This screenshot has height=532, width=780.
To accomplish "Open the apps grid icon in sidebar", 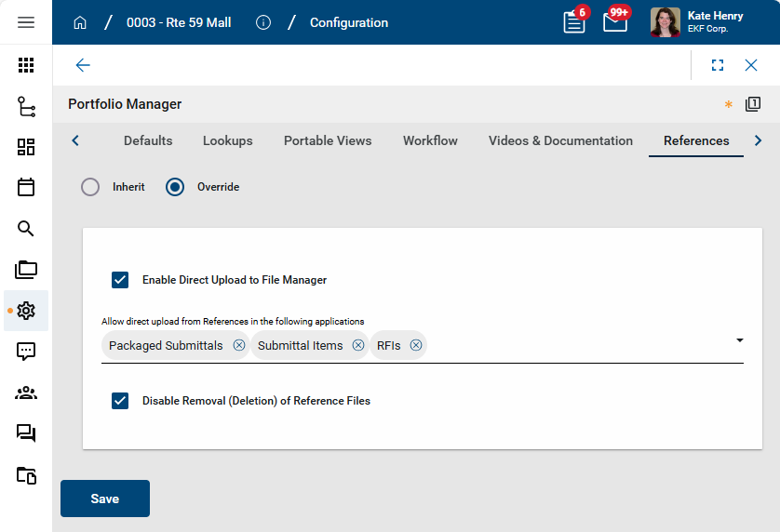I will click(x=26, y=65).
